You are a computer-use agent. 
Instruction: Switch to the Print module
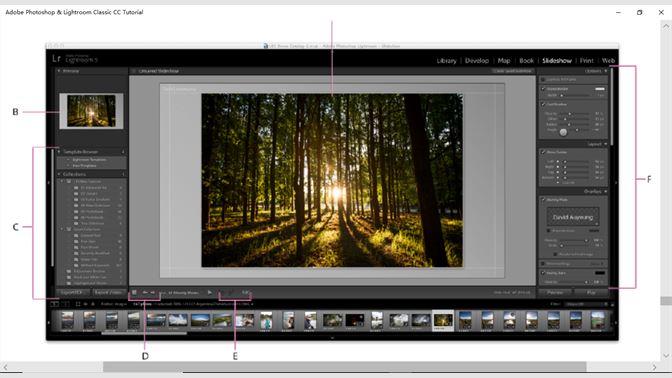point(587,61)
